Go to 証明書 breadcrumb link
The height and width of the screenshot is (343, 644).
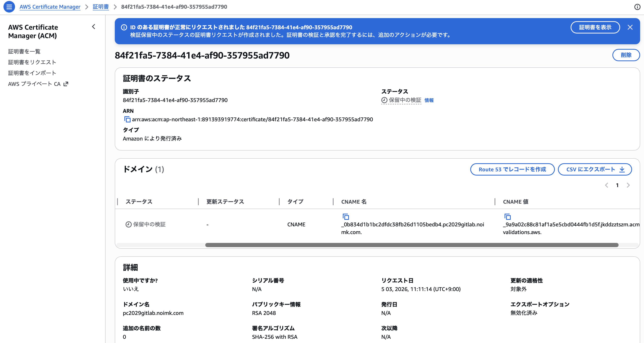tap(101, 7)
